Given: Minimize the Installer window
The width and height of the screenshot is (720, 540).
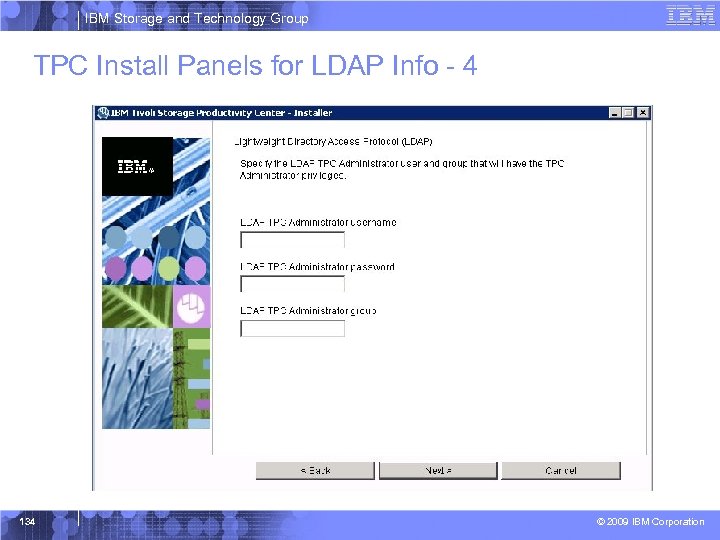Looking at the screenshot, I should [x=615, y=112].
